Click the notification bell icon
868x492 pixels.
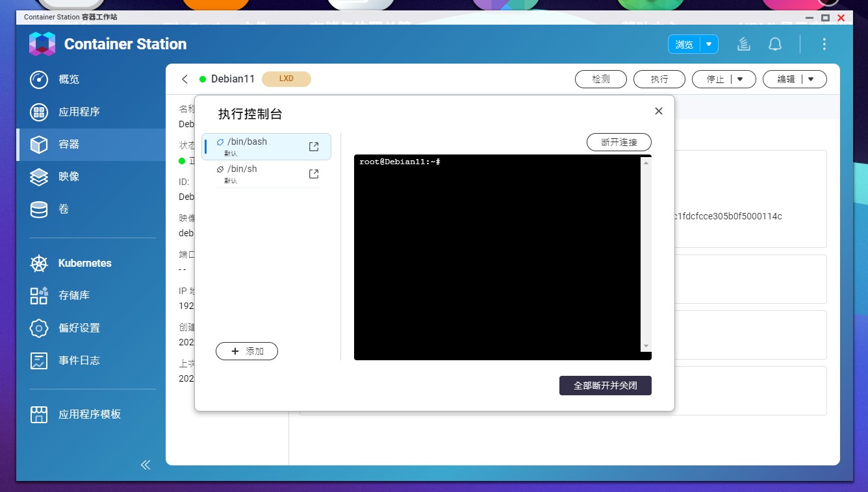[775, 44]
